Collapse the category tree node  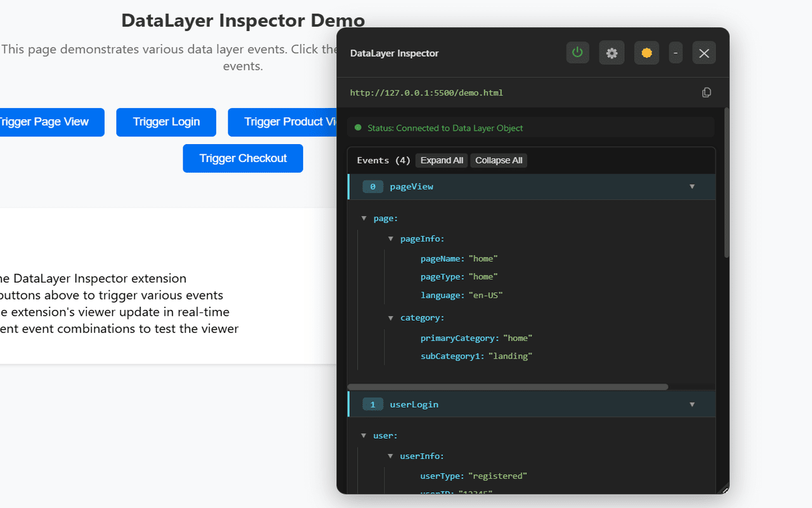[x=391, y=317]
